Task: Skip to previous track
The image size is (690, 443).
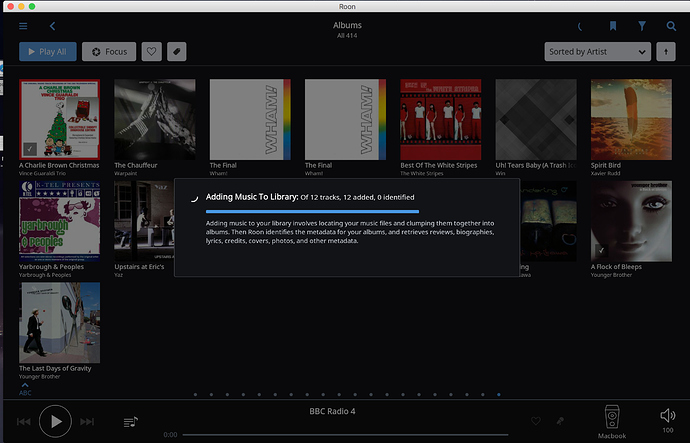Action: [24, 422]
